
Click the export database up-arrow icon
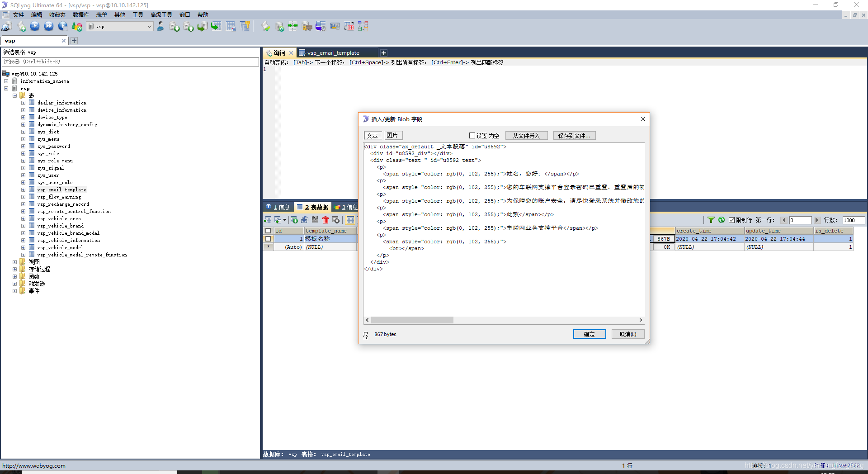click(x=189, y=27)
